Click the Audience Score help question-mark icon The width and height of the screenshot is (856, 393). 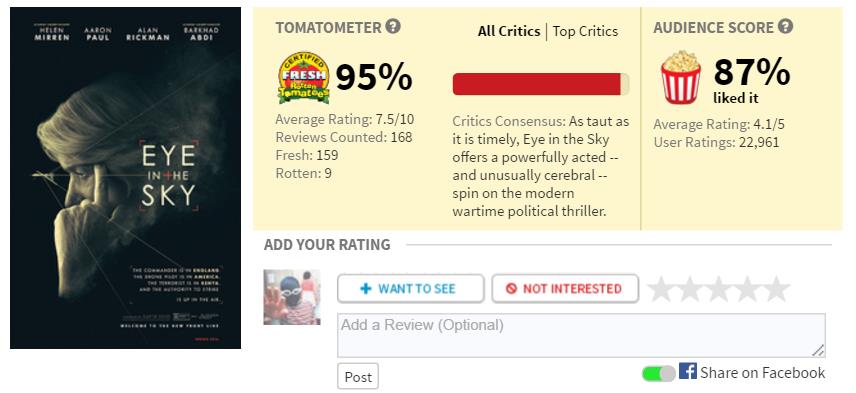point(785,26)
